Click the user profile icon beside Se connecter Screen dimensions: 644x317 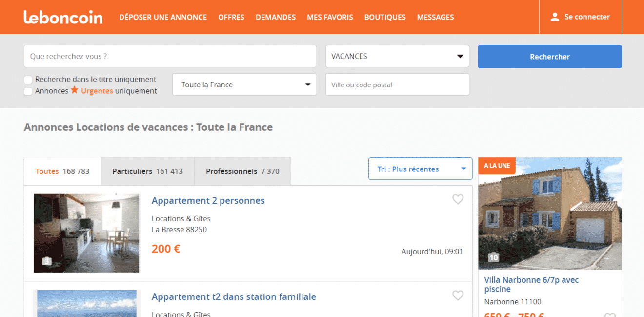[554, 17]
